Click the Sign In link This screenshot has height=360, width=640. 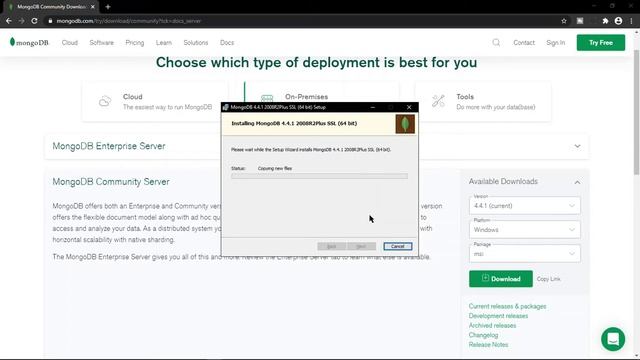(556, 42)
